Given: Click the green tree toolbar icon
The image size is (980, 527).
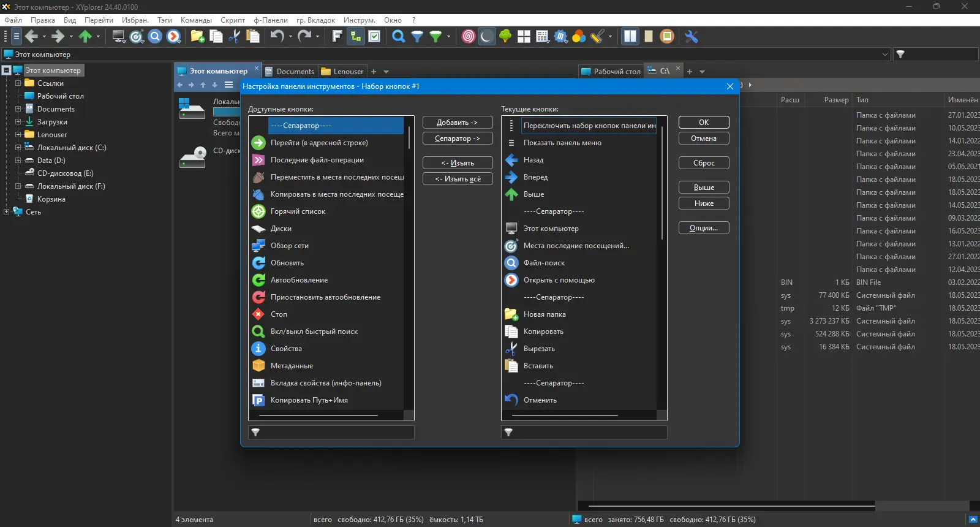Looking at the screenshot, I should click(x=505, y=37).
